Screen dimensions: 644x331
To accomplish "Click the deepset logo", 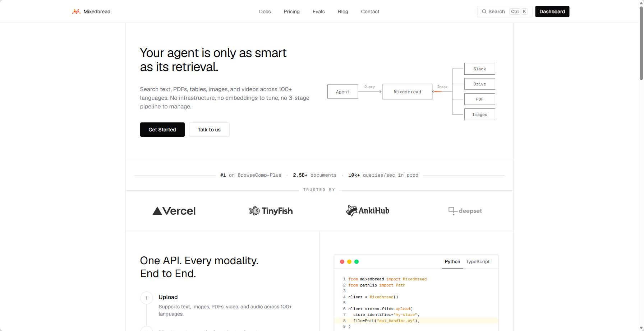I will coord(465,211).
